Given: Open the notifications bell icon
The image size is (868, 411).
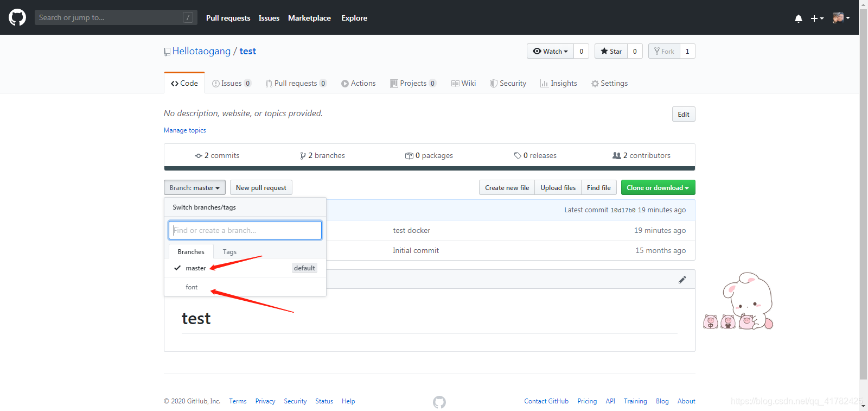Looking at the screenshot, I should 798,18.
